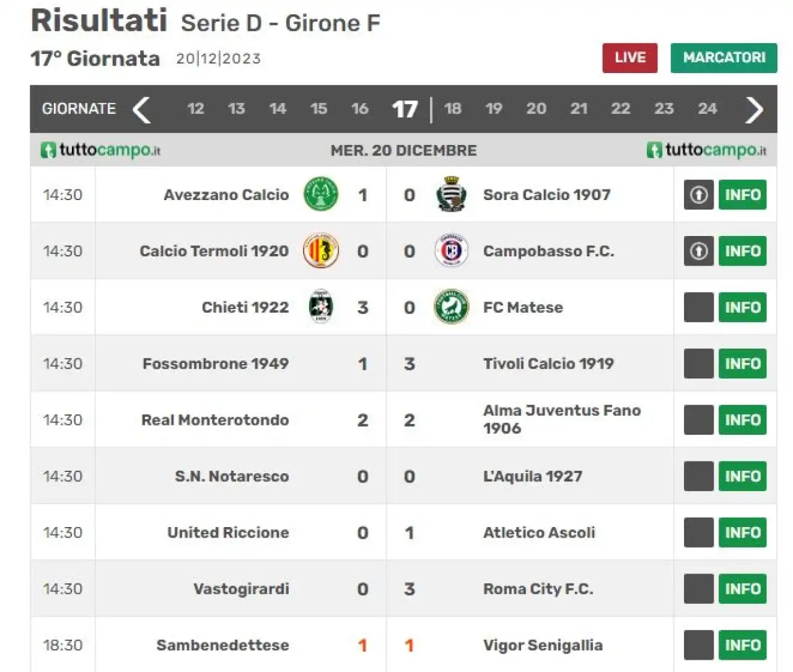Open INFO for Chieti 1922 match
The image size is (793, 672).
click(x=742, y=307)
